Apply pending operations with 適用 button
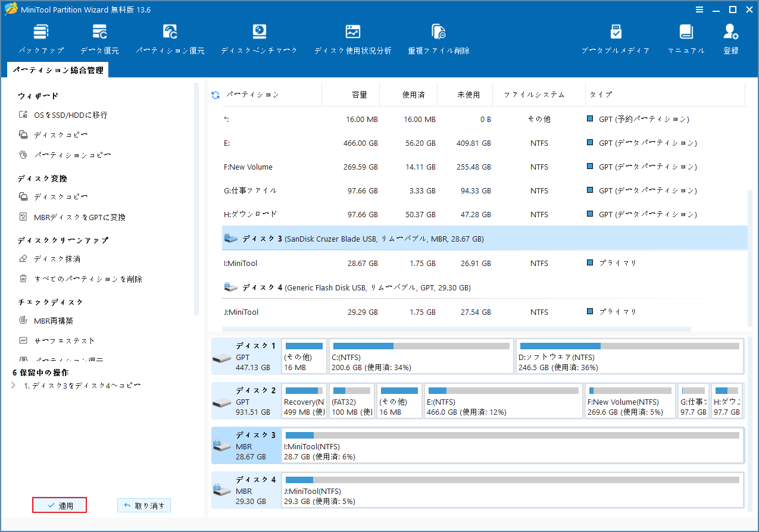The height and width of the screenshot is (532, 759). [x=59, y=505]
